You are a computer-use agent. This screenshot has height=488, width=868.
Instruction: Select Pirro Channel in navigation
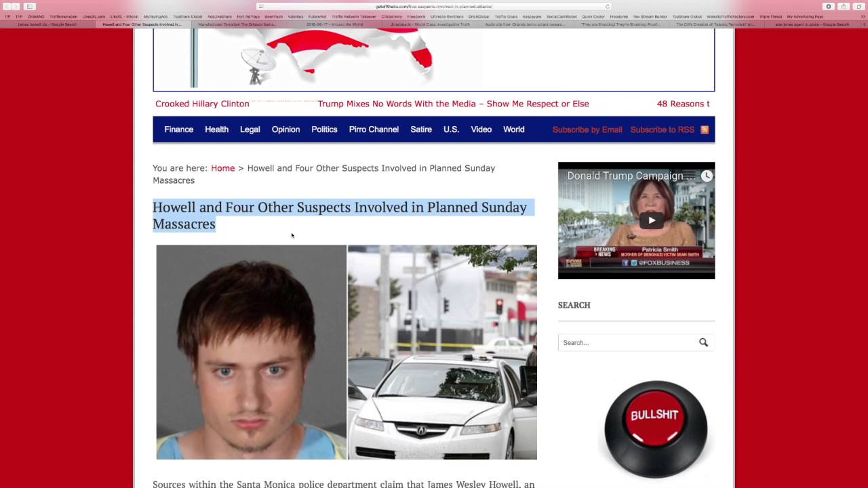tap(374, 129)
